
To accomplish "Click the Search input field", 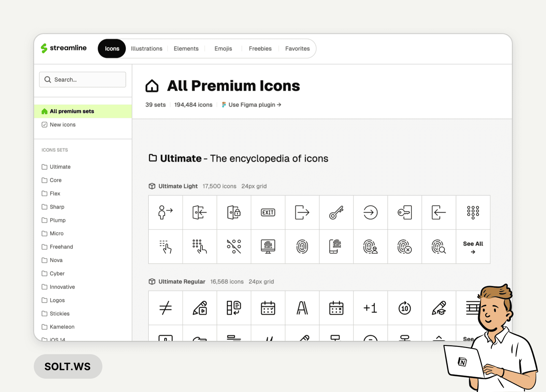I will (x=83, y=79).
